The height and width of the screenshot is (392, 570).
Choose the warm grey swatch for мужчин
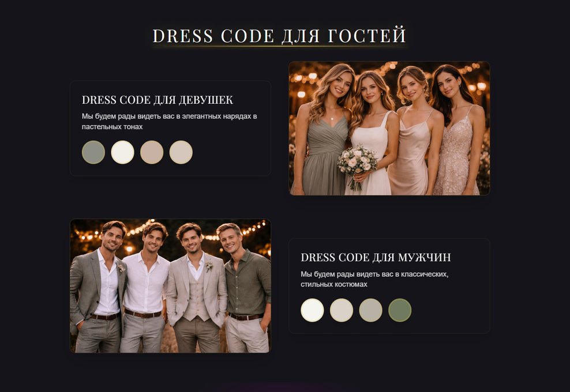coord(371,310)
